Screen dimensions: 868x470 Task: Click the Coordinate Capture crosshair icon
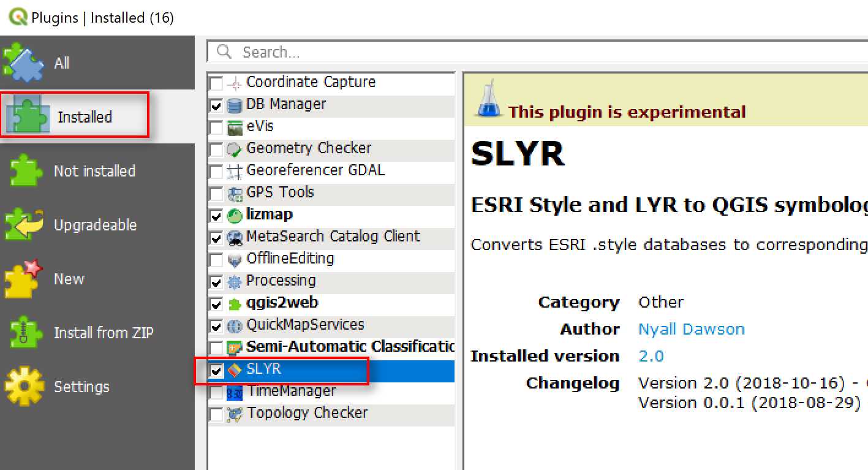click(x=235, y=83)
